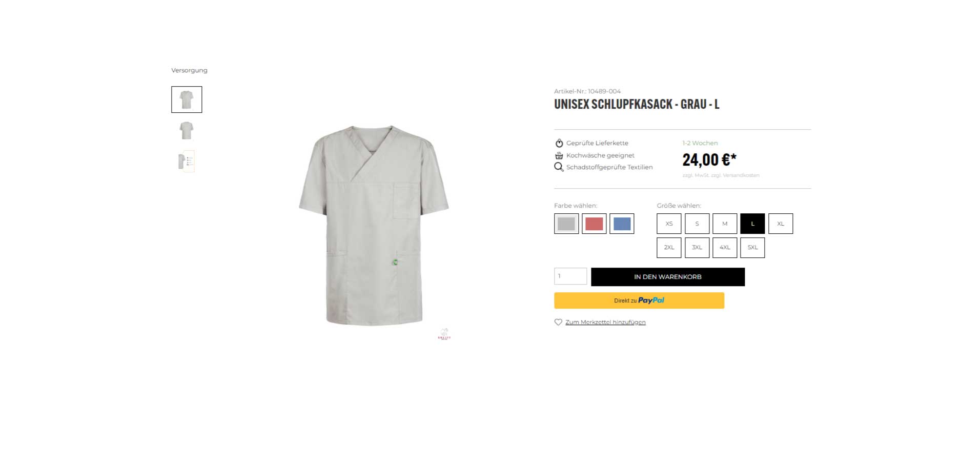Click the green logo on the shirt
Screen dimensions: 980x463
click(x=395, y=263)
